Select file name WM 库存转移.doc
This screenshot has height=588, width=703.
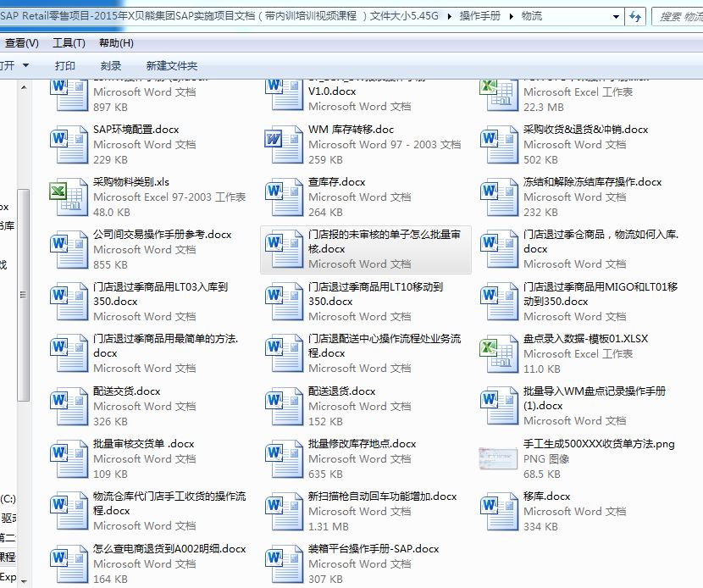pos(351,130)
